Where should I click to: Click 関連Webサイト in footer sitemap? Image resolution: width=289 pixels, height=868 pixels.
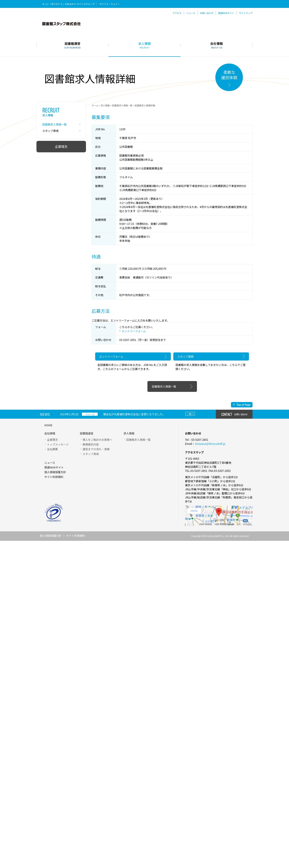54,467
